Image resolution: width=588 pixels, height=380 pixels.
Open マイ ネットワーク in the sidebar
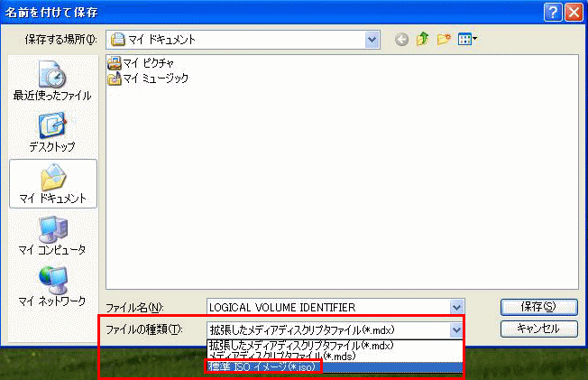pos(52,286)
